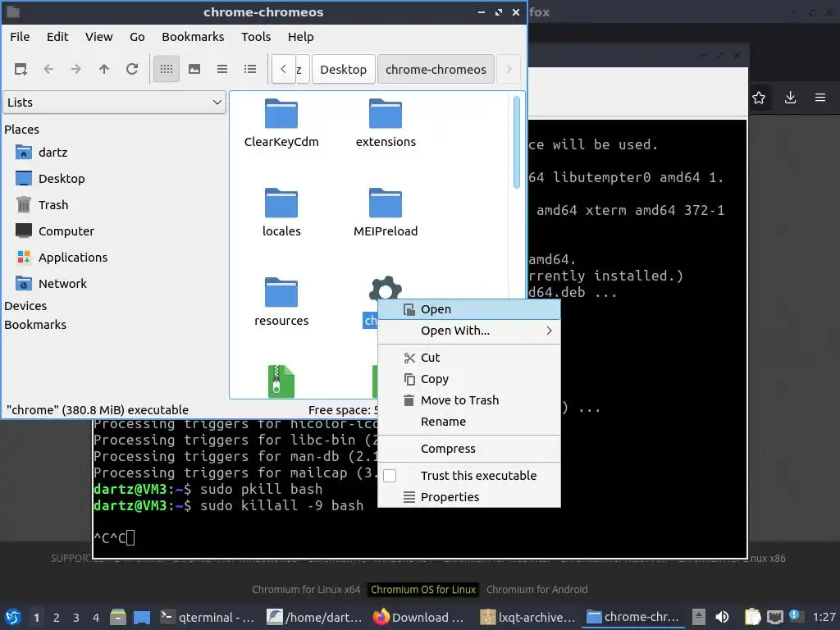Click Chromium OS for Linux link

click(423, 590)
